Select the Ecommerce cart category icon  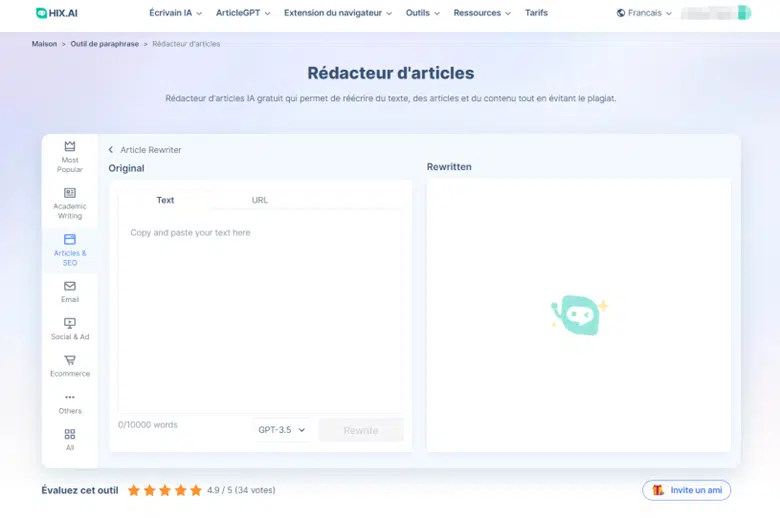click(x=70, y=360)
